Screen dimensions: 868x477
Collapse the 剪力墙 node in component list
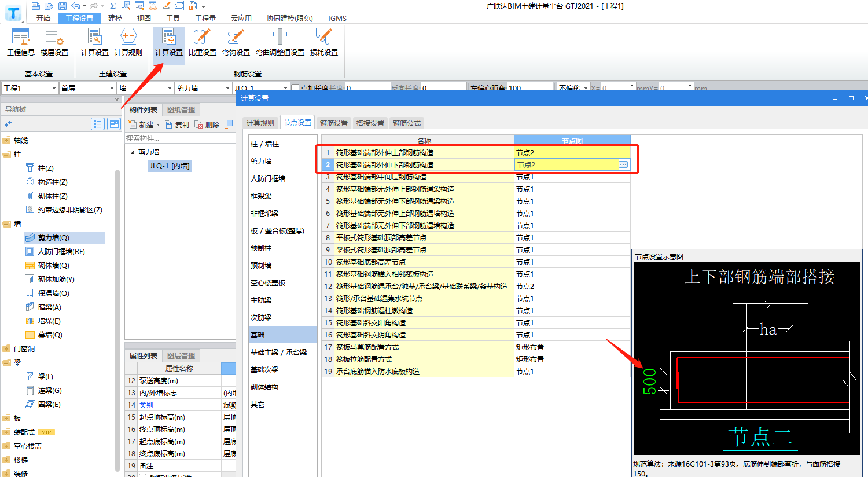tap(132, 152)
